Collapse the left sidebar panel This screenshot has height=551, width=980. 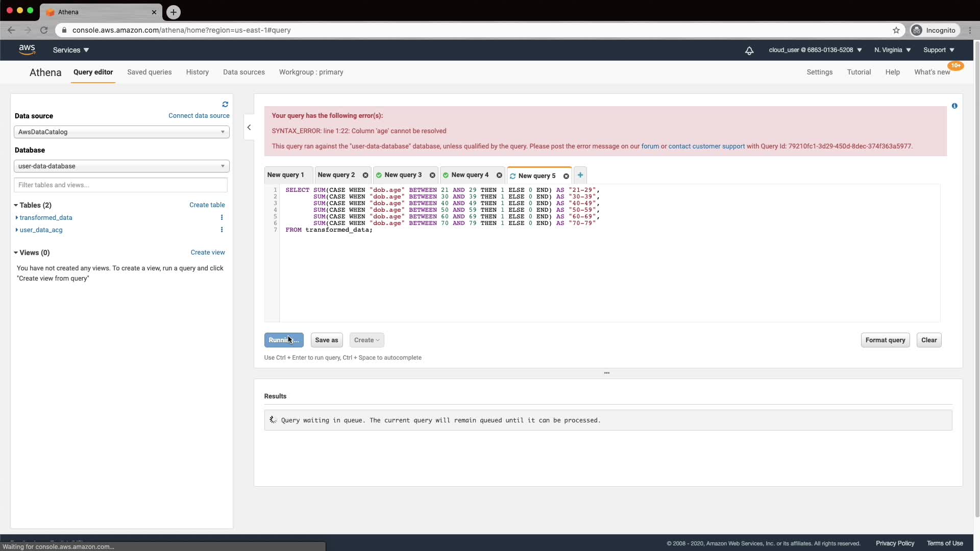(249, 128)
